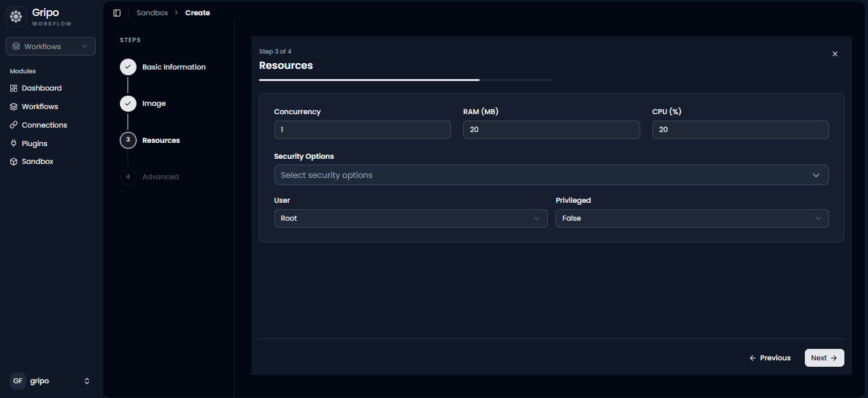Open the Security Options dropdown
This screenshot has height=398, width=868.
(x=551, y=175)
